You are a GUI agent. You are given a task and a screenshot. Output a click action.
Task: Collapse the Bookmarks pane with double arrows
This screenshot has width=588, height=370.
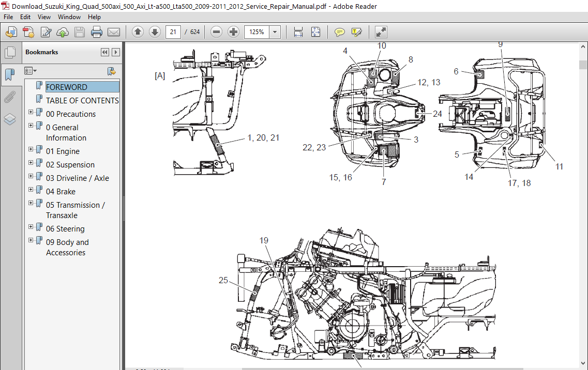[105, 52]
